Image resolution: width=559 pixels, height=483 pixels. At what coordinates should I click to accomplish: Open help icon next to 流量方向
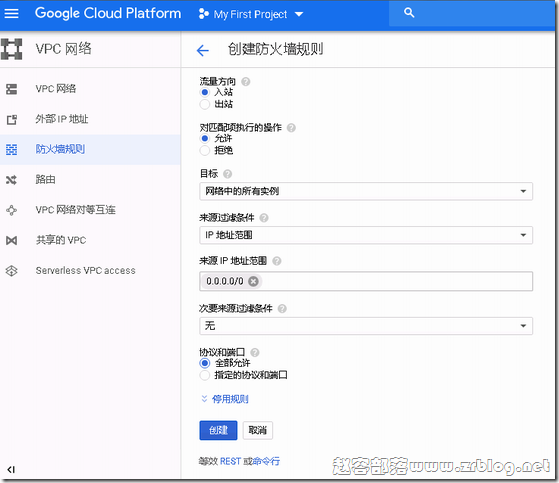(x=246, y=82)
